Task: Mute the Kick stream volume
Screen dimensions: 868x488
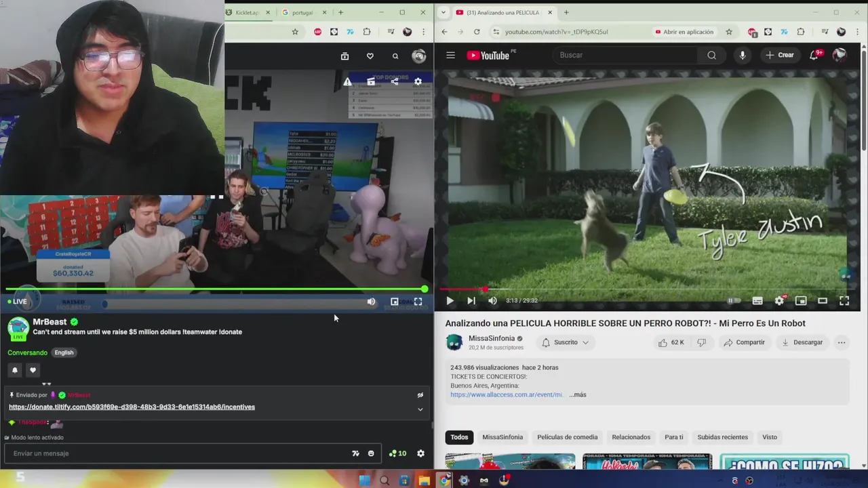Action: pos(371,302)
